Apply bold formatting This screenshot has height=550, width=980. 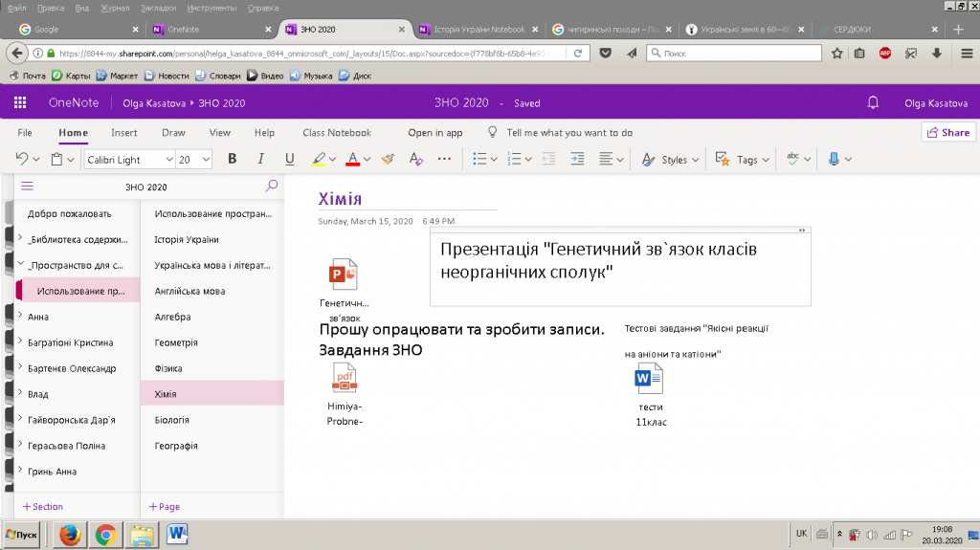[232, 159]
